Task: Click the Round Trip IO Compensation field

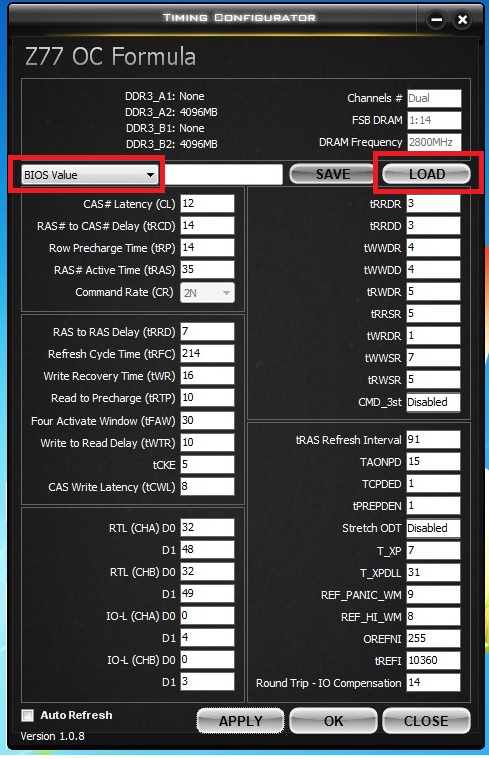Action: 433,683
